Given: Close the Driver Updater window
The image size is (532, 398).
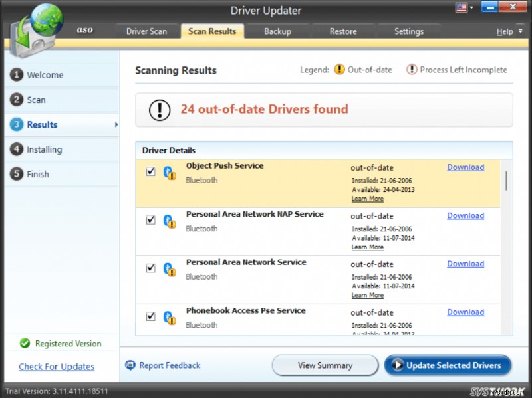Looking at the screenshot, I should click(513, 7).
